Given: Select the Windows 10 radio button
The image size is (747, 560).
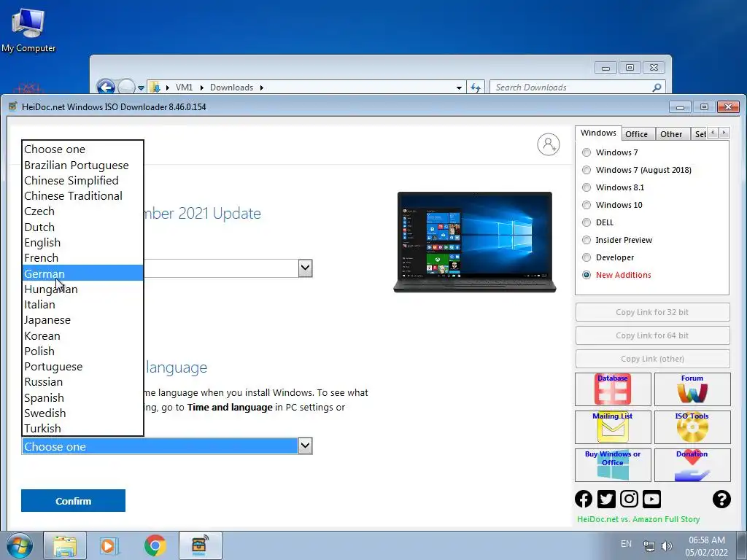Looking at the screenshot, I should tap(587, 205).
